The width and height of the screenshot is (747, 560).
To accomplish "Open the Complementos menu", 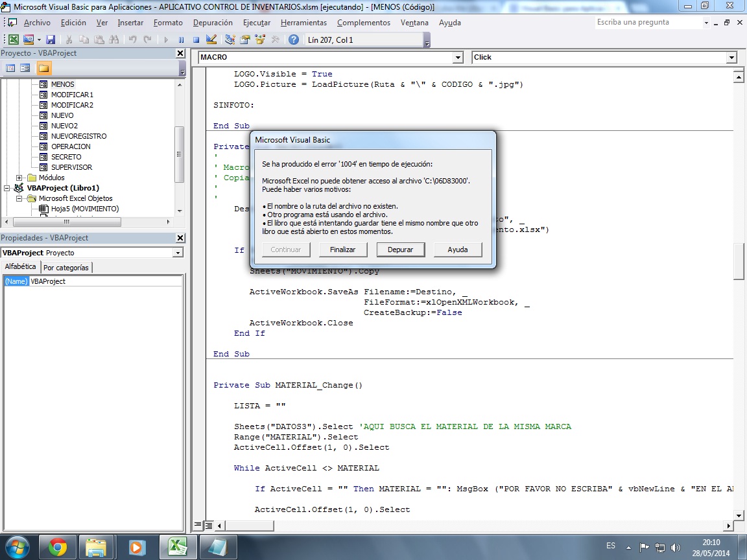I will tap(364, 23).
